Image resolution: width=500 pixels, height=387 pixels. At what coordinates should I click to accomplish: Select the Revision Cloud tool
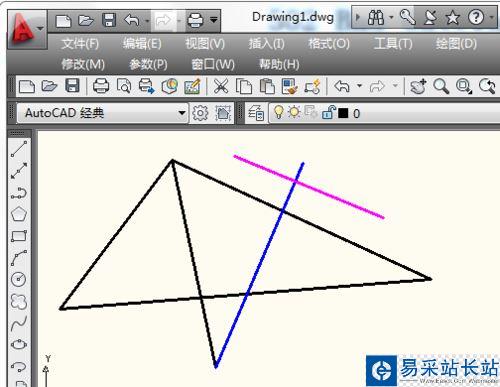tap(19, 301)
